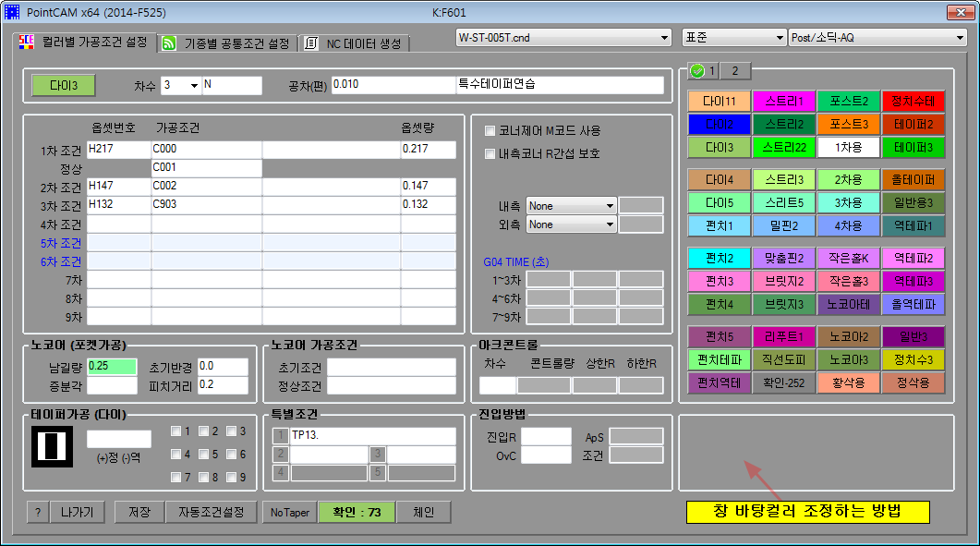Click the NoTaper button

(x=290, y=512)
